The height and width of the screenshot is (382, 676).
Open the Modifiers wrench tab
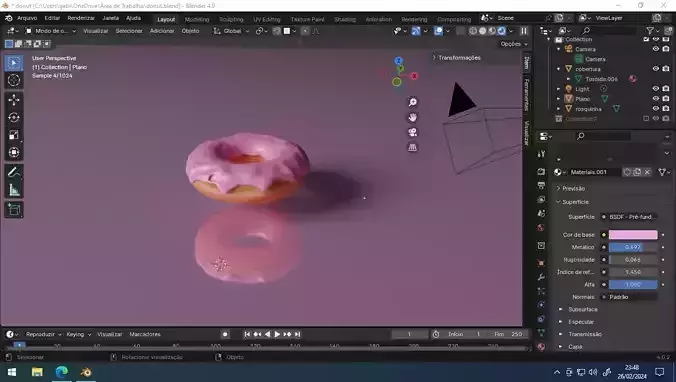point(541,277)
